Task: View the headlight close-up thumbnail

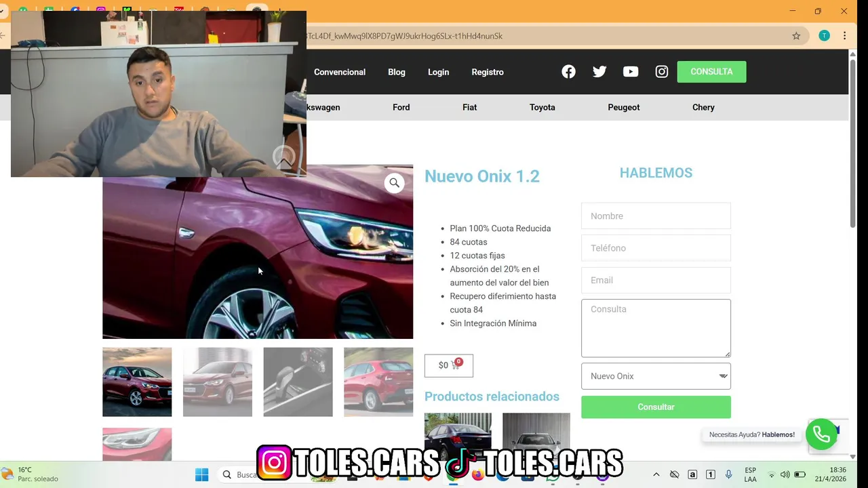Action: 137,445
